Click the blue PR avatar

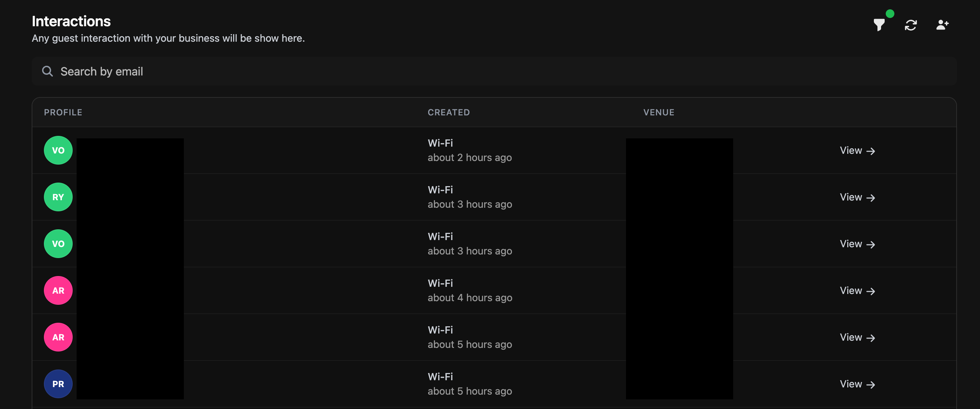coord(58,384)
